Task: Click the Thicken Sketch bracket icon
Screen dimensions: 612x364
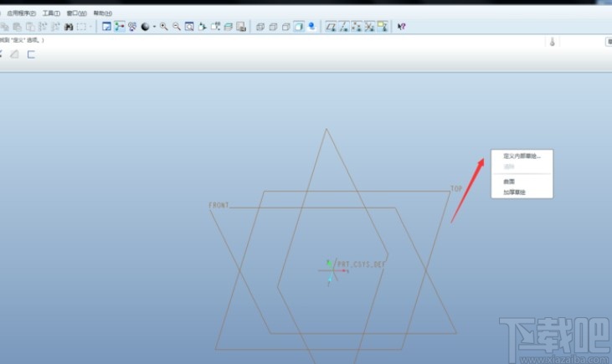Action: pyautogui.click(x=31, y=54)
